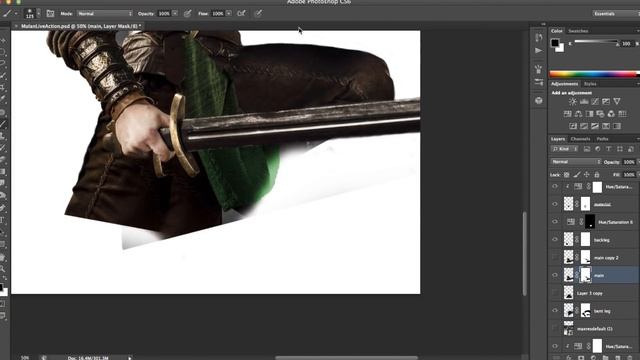Open brush Opacity slider dropdown
This screenshot has width=640, height=360.
tap(175, 13)
